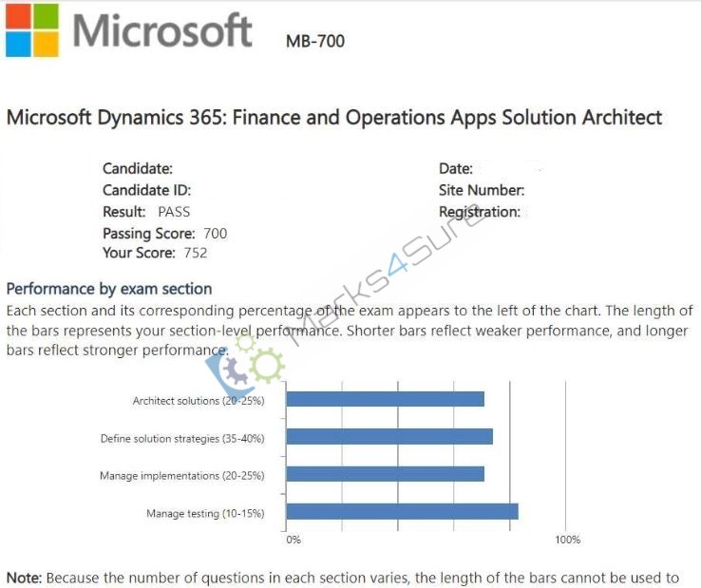Click the 'Passing Score:' label

[x=149, y=234]
